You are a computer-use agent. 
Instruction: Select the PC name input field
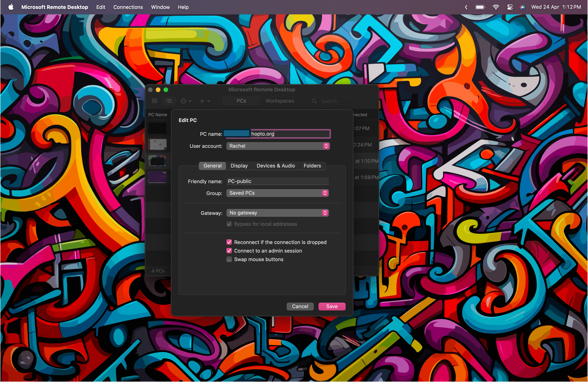278,134
